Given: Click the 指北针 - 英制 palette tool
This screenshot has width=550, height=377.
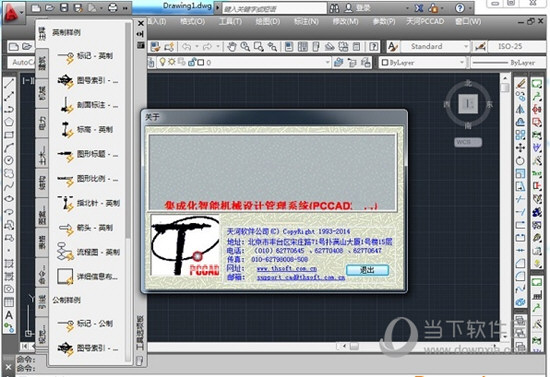Looking at the screenshot, I should click(x=88, y=203).
